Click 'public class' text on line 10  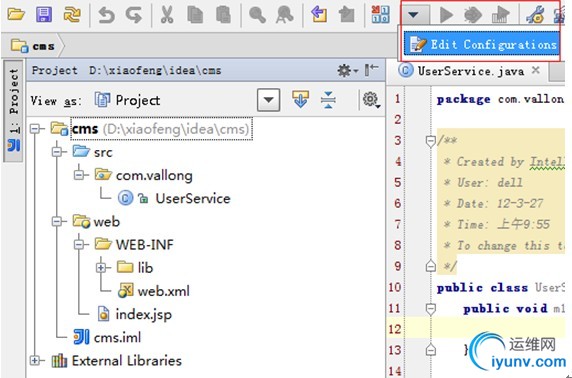pyautogui.click(x=482, y=288)
